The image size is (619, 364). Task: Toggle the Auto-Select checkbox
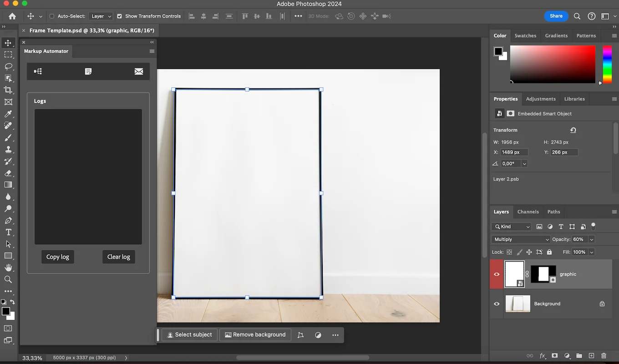51,16
